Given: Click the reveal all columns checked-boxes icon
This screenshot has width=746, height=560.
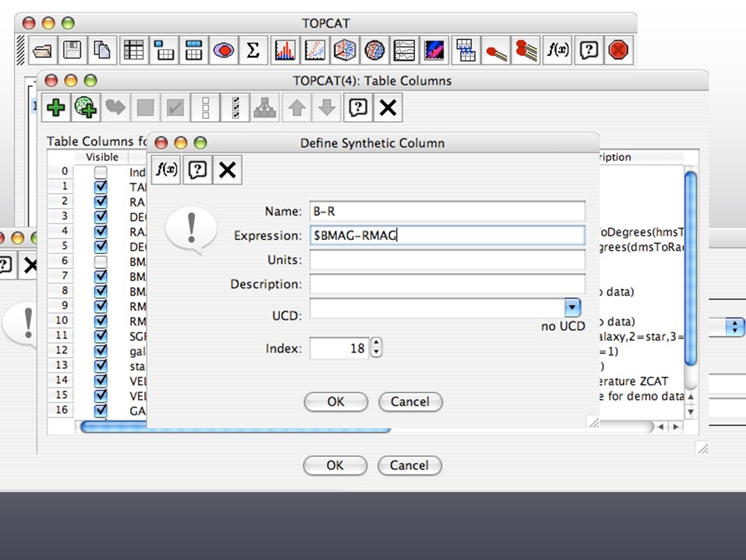Looking at the screenshot, I should [x=235, y=108].
